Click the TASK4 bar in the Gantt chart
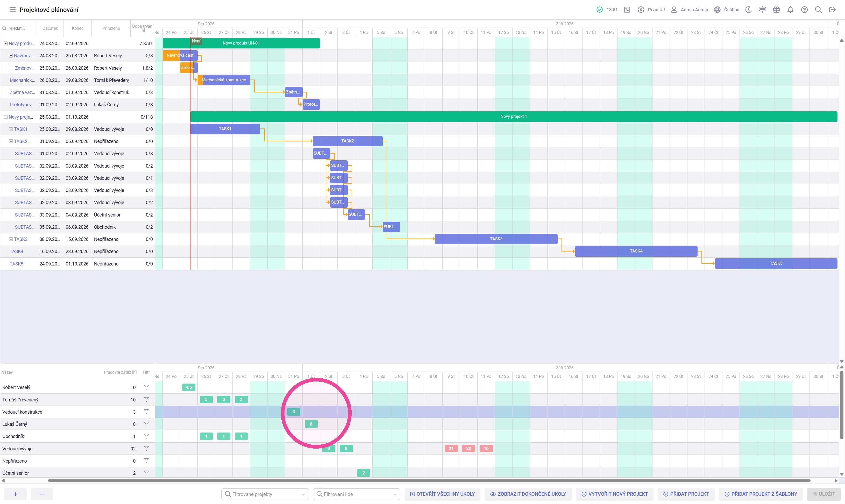Image resolution: width=845 pixels, height=504 pixels. pyautogui.click(x=636, y=251)
